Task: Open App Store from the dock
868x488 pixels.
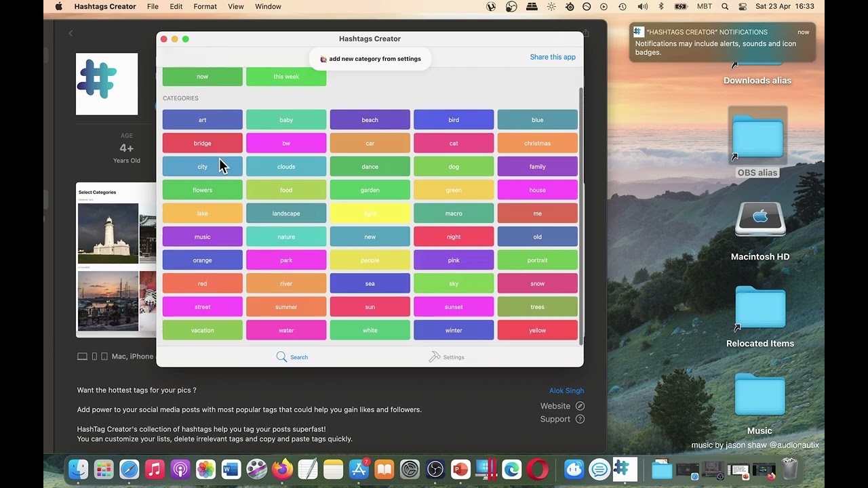Action: (x=359, y=469)
